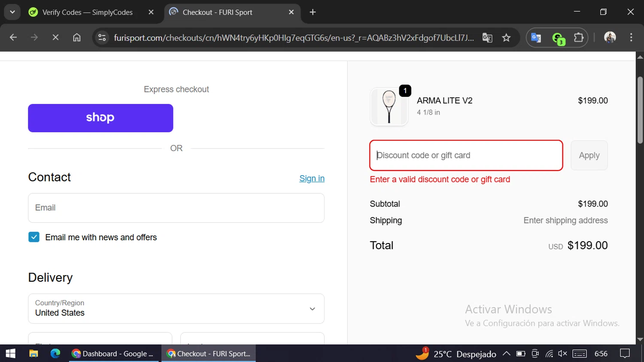The height and width of the screenshot is (362, 644).
Task: Expand the Country/Region dropdown
Action: (176, 309)
